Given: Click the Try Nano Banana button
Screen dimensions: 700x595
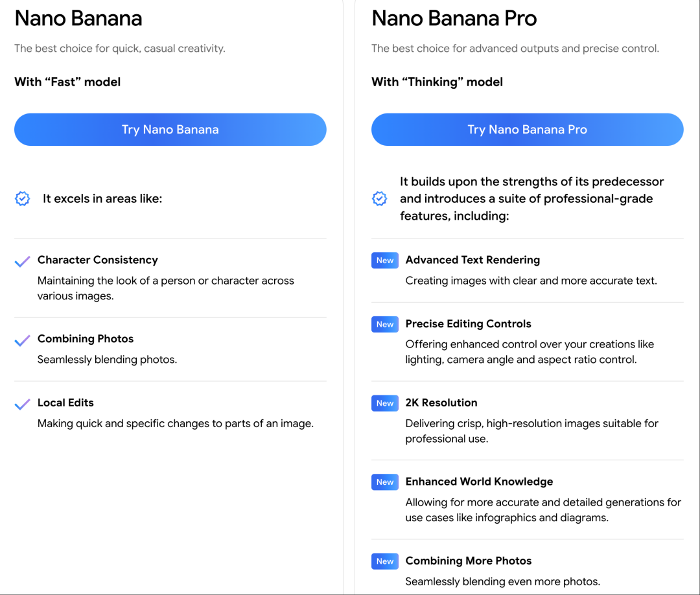Looking at the screenshot, I should (170, 130).
